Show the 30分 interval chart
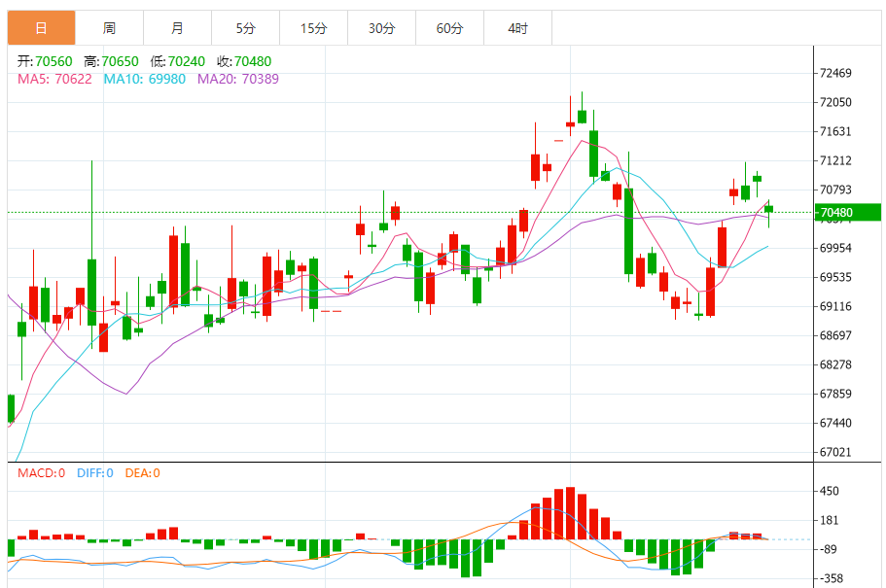 click(x=381, y=28)
